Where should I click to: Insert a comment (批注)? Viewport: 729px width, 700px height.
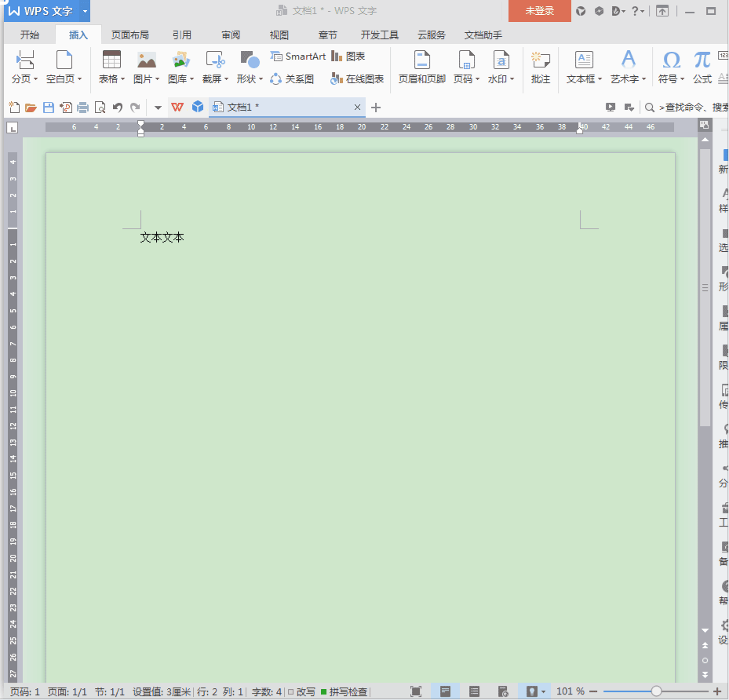click(541, 67)
